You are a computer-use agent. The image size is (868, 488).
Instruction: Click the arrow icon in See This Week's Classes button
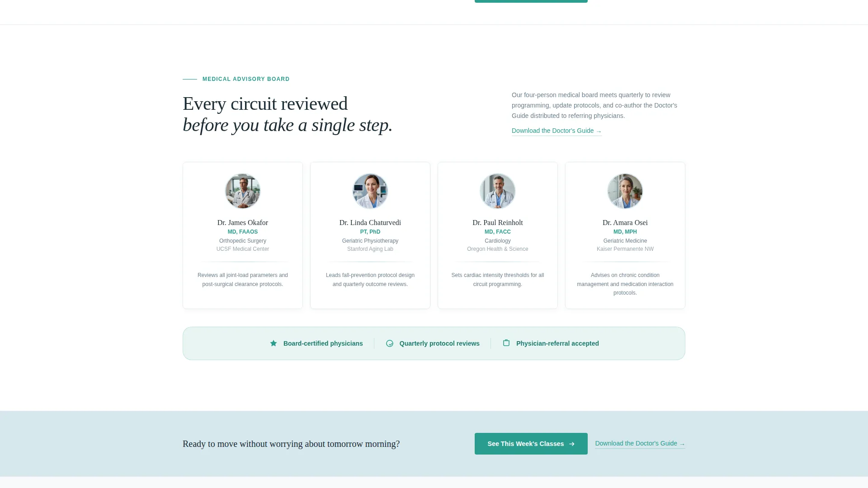[x=572, y=444]
